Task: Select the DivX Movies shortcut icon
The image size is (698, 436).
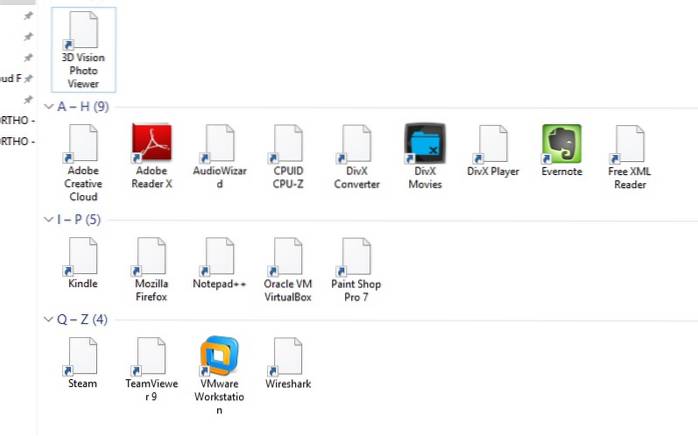Action: tap(424, 144)
